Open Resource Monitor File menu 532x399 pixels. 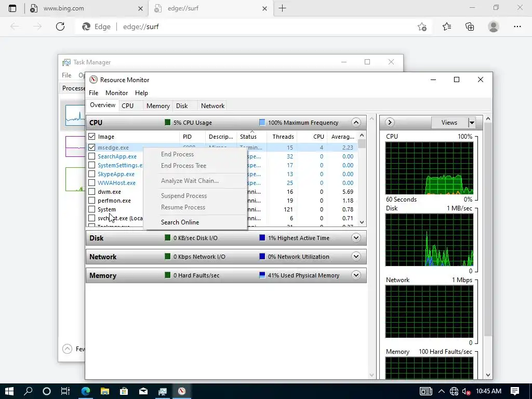94,92
